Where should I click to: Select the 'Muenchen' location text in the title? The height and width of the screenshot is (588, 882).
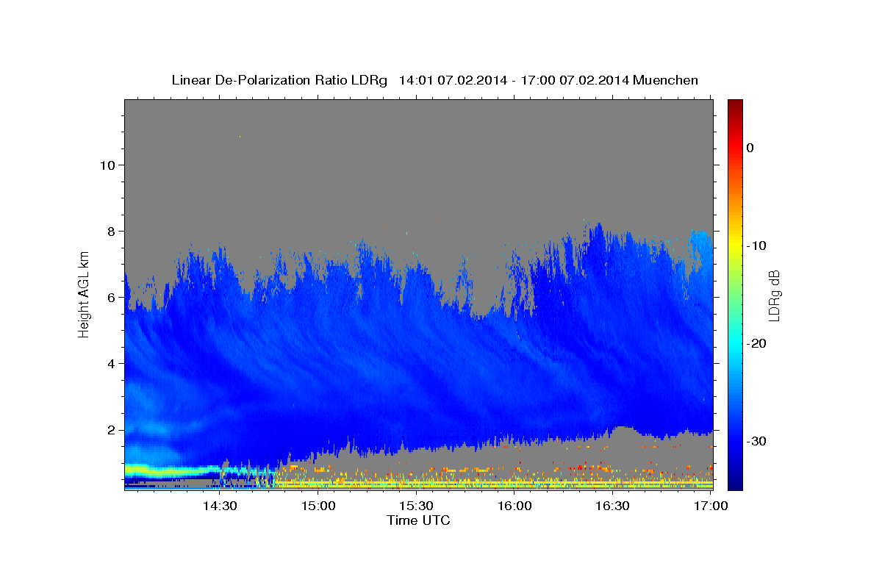[x=666, y=80]
